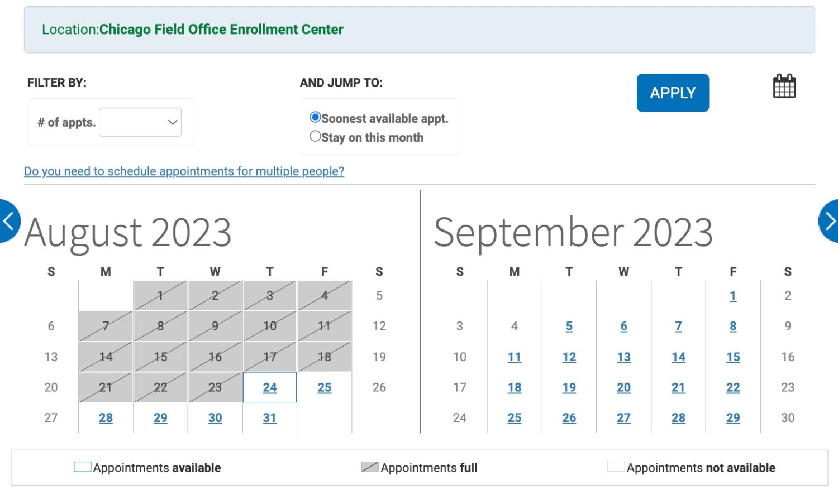Pick August 30 on the calendar

pos(215,418)
